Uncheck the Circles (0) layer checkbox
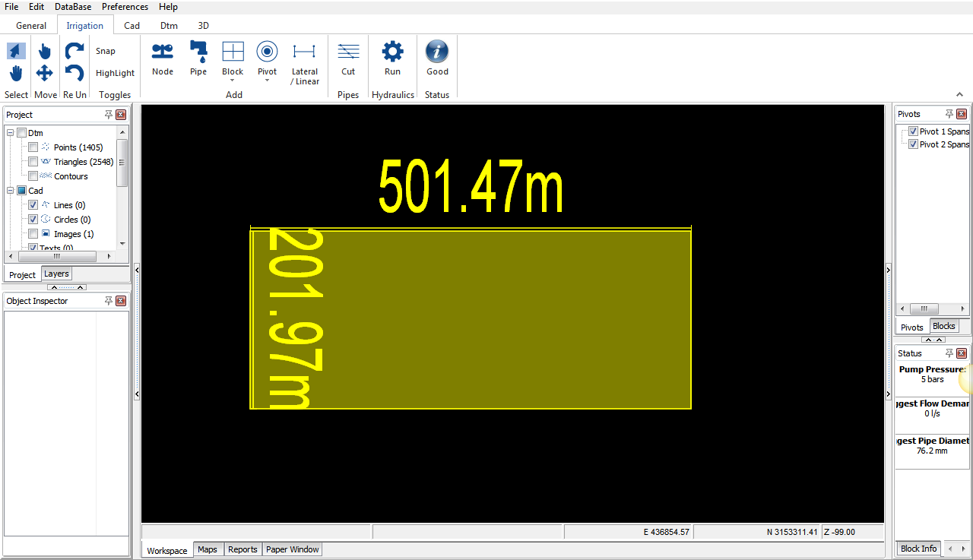973x560 pixels. pyautogui.click(x=33, y=220)
